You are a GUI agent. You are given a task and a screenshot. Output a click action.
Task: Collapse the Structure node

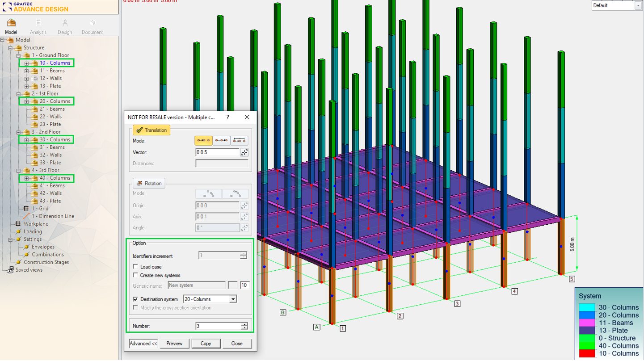[10, 48]
